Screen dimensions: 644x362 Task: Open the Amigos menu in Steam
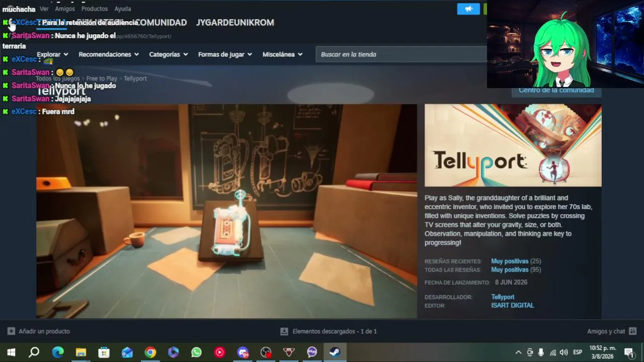click(65, 9)
